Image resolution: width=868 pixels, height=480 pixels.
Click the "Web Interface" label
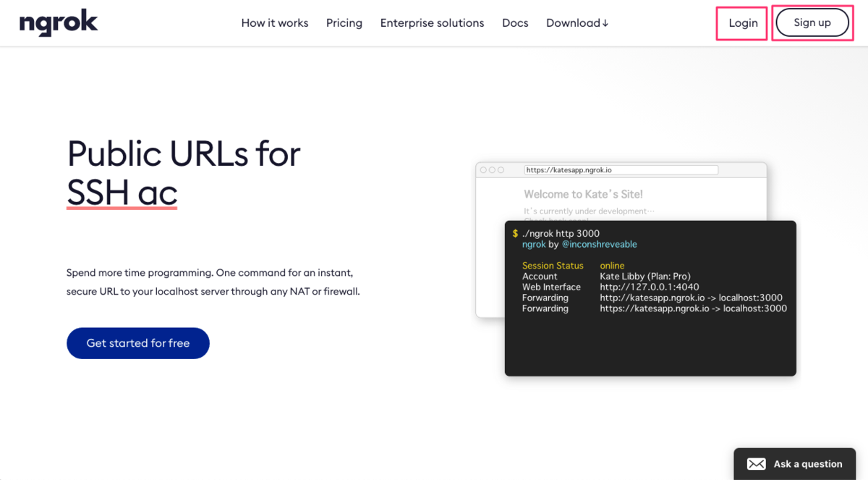(551, 287)
